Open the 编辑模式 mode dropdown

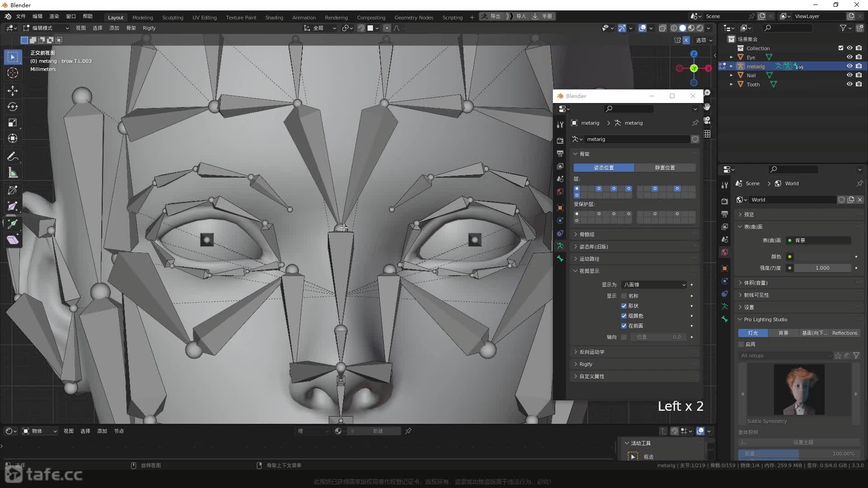coord(46,28)
